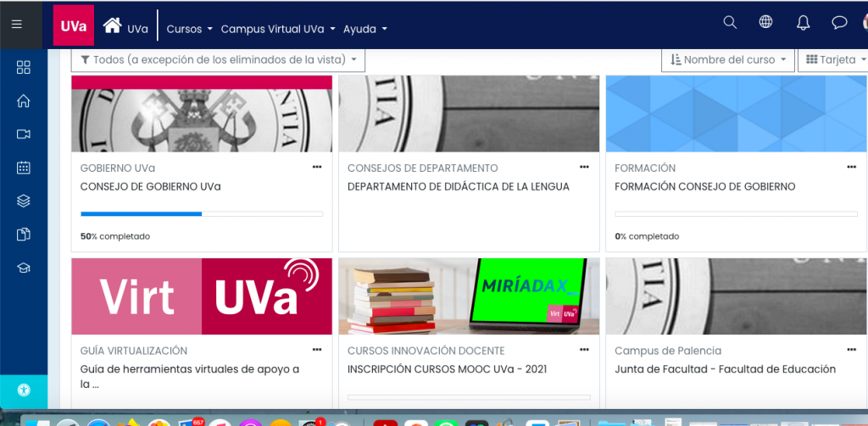The image size is (868, 426).
Task: Open options menu for INSCRIPCIÓN CURSOS MOOC card
Action: tap(584, 349)
